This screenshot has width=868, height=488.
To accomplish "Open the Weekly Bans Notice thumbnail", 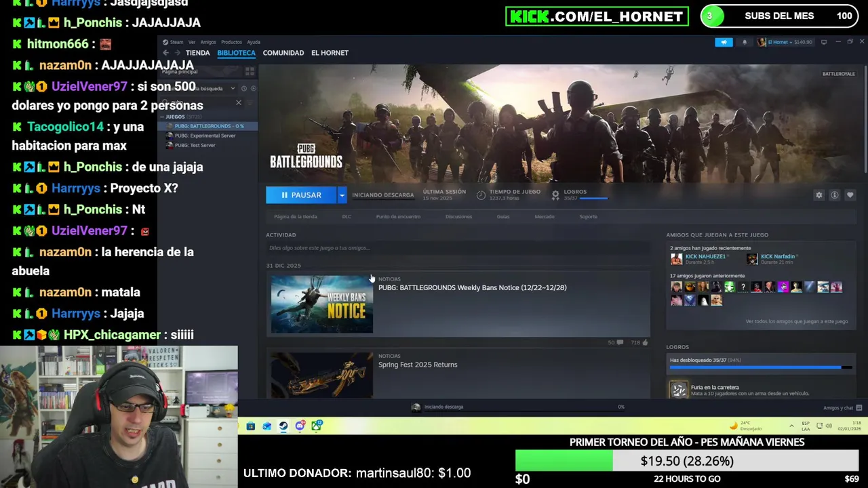I will coord(321,304).
